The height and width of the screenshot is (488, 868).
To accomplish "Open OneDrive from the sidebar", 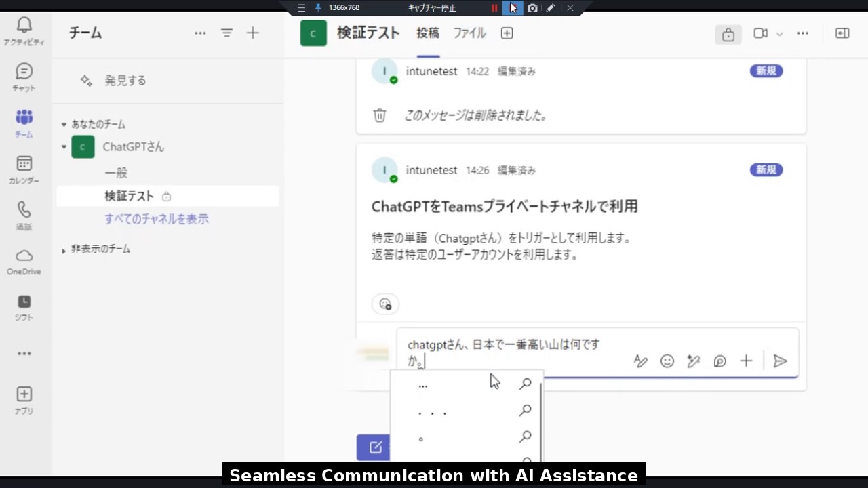I will [24, 262].
